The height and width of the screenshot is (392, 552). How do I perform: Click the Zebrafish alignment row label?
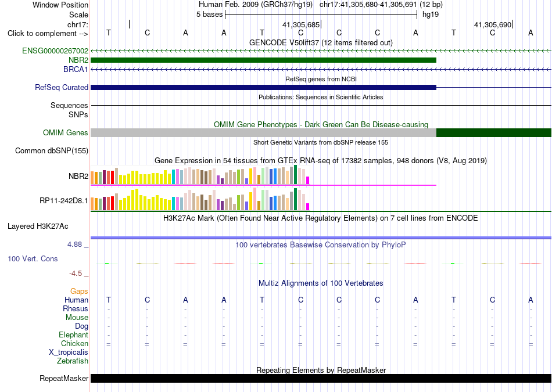73,361
